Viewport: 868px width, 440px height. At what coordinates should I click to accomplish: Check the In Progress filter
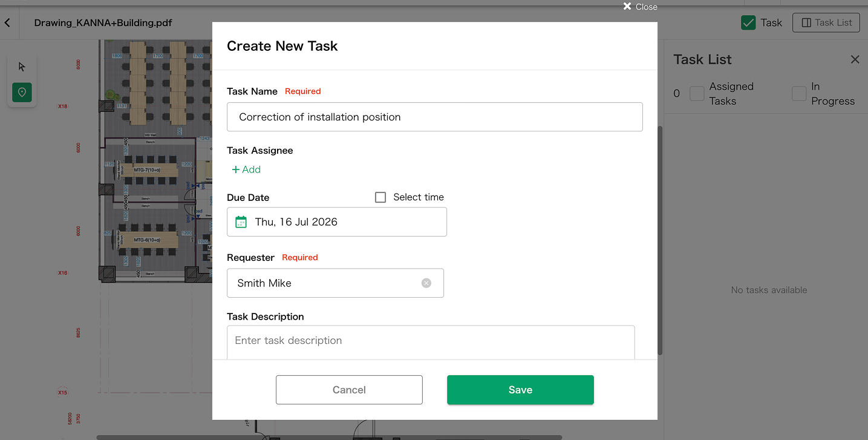[x=799, y=93]
